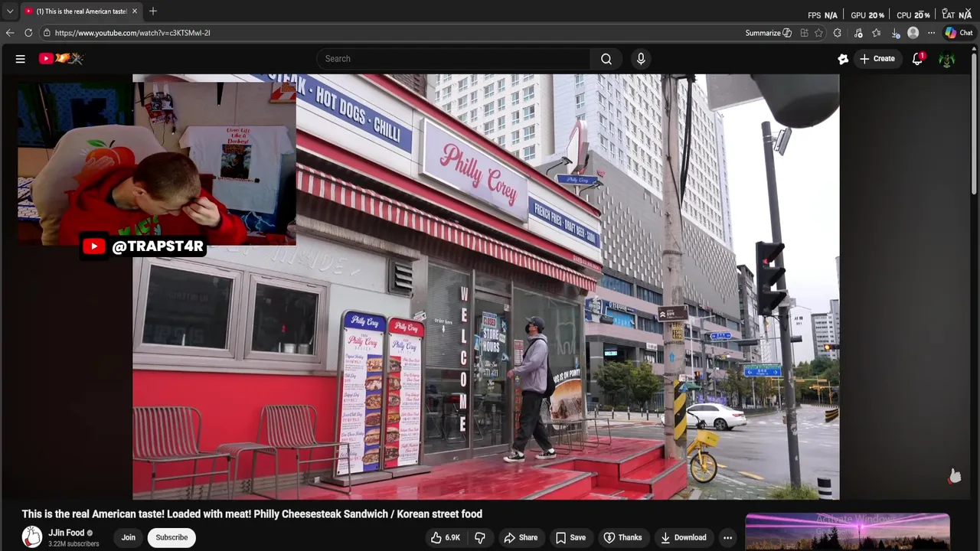This screenshot has height=551, width=980.
Task: Click the search magnifier button
Action: 606,59
